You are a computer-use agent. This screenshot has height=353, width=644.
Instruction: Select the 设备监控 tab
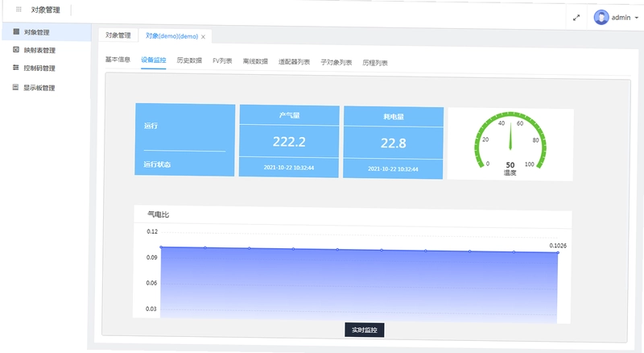153,60
